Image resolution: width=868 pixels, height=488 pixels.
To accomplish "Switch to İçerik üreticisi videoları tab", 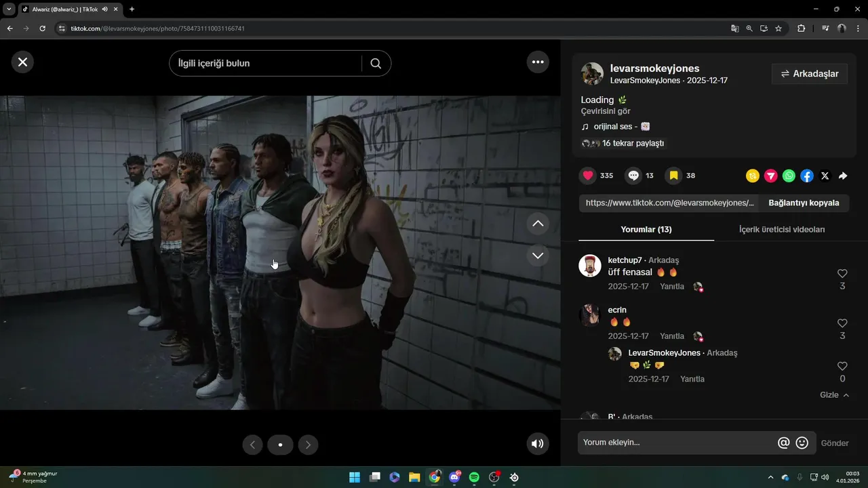I will click(782, 230).
